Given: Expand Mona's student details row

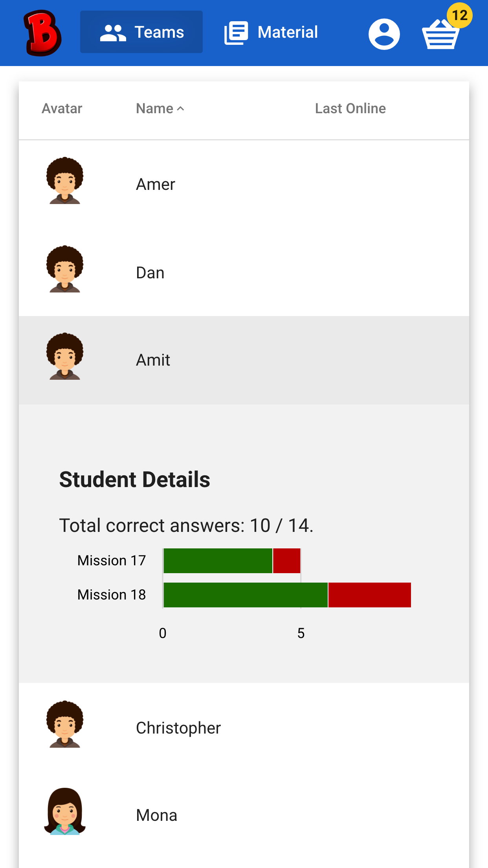Looking at the screenshot, I should (244, 815).
